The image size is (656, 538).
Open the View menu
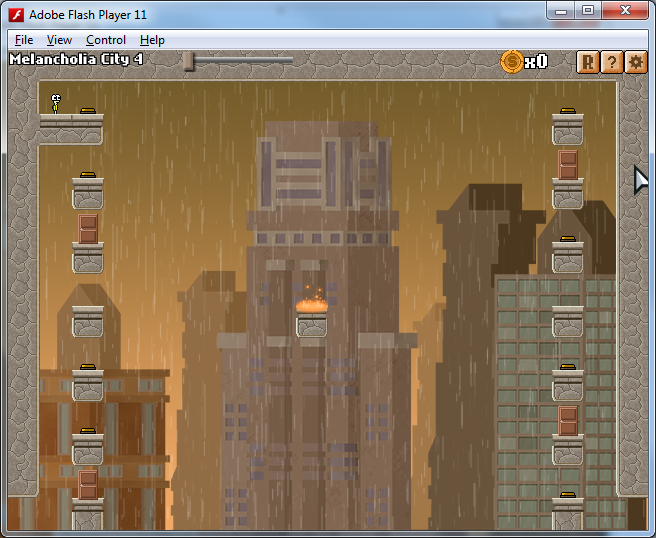tap(59, 40)
